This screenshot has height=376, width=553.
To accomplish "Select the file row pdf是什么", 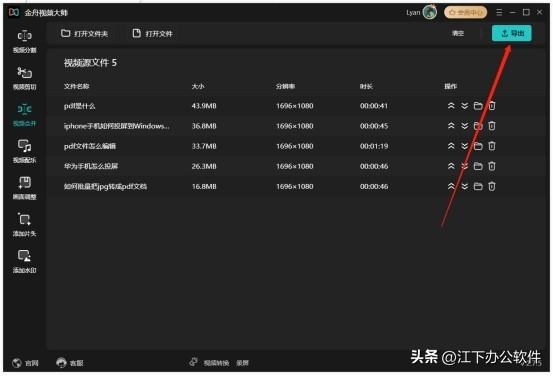I will (296, 106).
